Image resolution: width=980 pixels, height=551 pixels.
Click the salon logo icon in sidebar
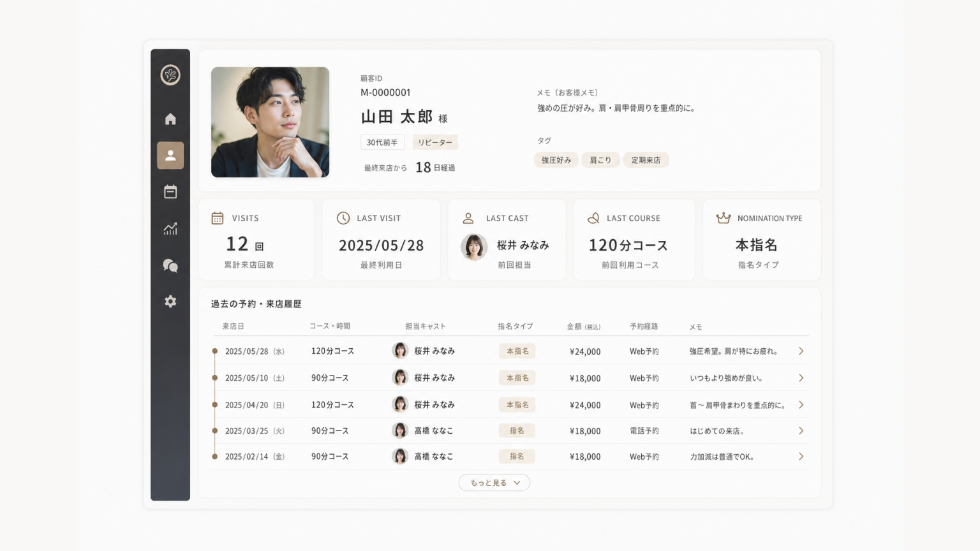[x=170, y=75]
